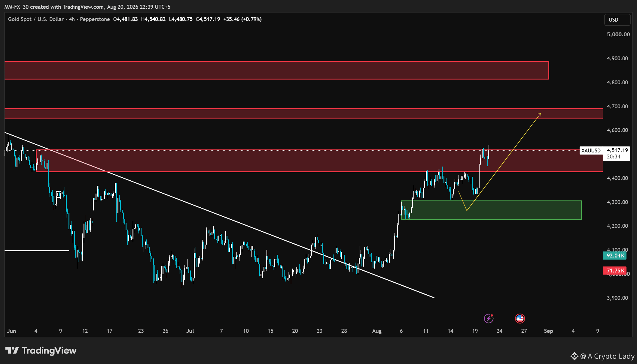Click the 4,700.00 price axis label
Screen dimensions: 637x364
point(617,107)
